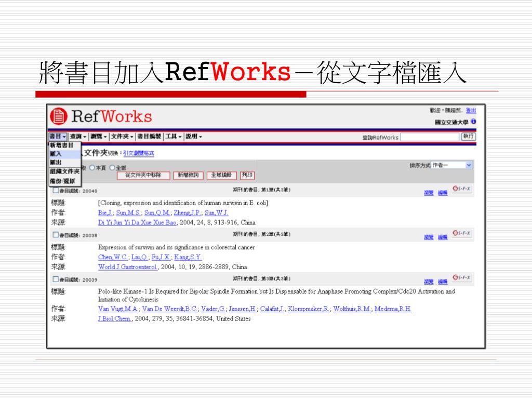Click the info icon beside 國立交通大學
Image resolution: width=532 pixels, height=399 pixels.
473,122
